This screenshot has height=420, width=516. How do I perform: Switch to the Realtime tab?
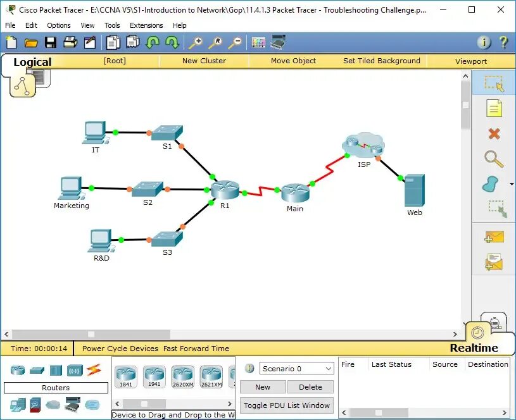(474, 348)
